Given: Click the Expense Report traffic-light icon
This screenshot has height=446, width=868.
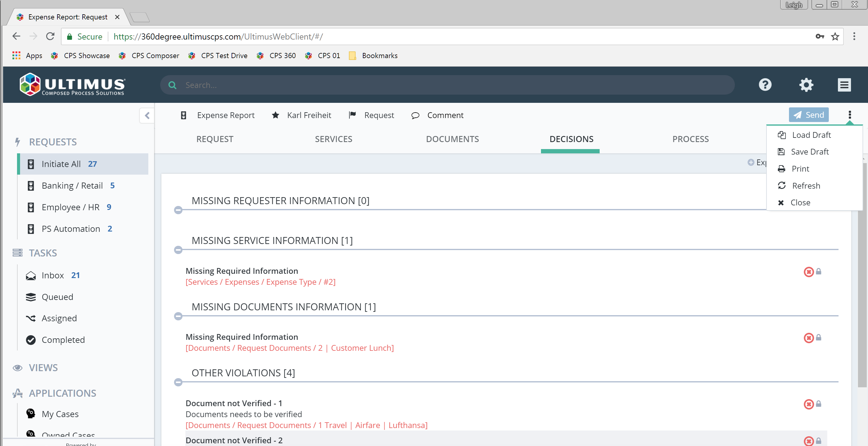Looking at the screenshot, I should [184, 115].
